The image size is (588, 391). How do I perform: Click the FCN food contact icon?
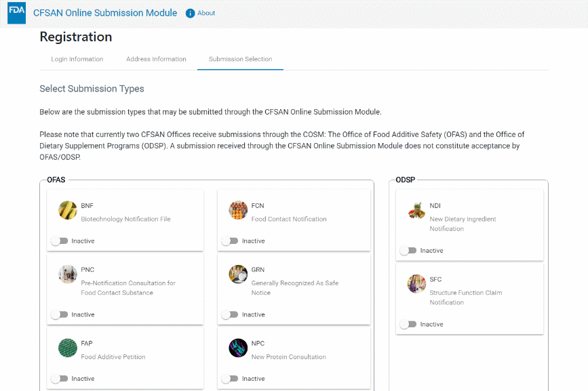point(238,210)
